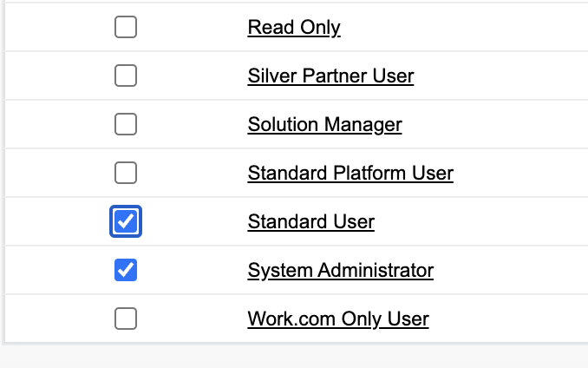Open the Work.com Only User link

click(x=338, y=319)
